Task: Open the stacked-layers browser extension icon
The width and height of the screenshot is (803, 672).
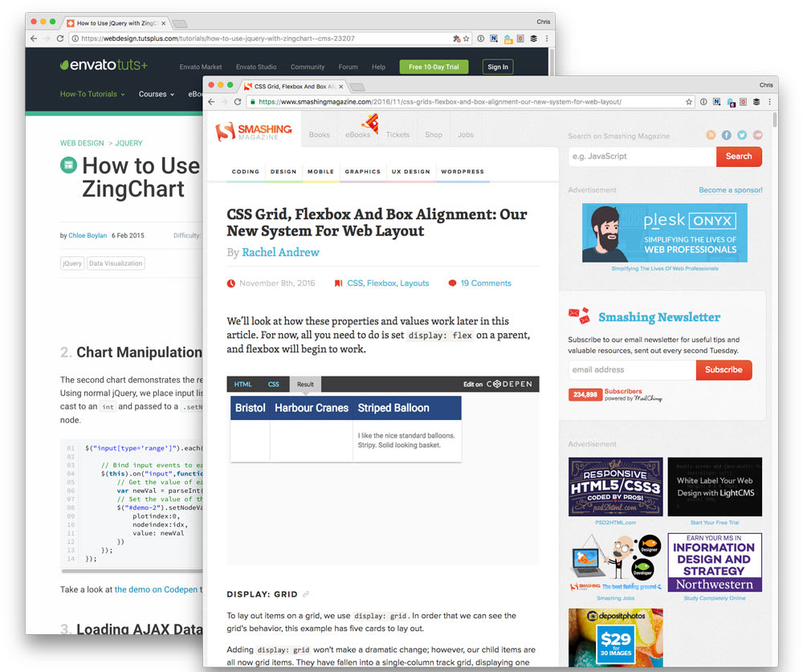Action: (756, 102)
